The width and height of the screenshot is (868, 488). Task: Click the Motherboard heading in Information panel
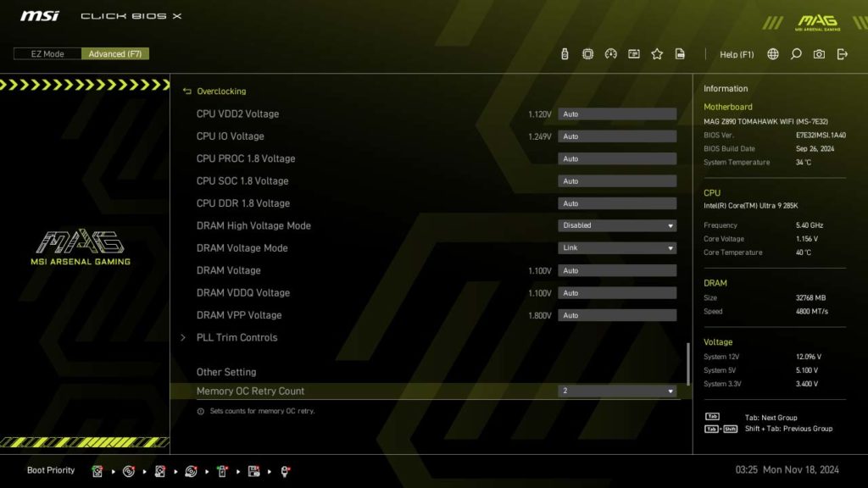click(x=728, y=107)
